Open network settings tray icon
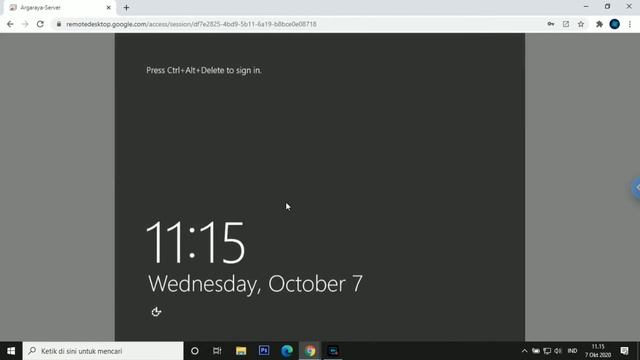Screen dimensions: 640x360 (x=547, y=351)
